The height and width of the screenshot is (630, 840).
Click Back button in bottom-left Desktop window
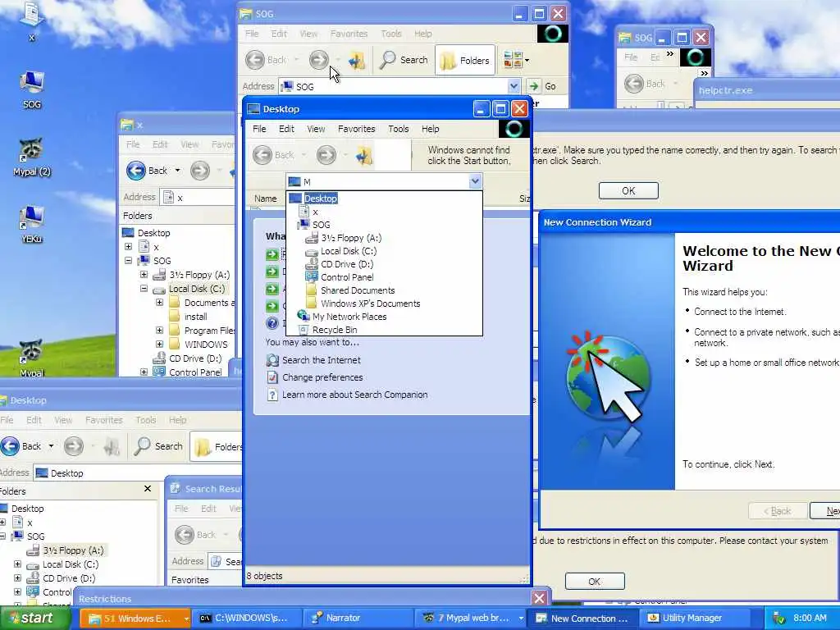tap(21, 445)
